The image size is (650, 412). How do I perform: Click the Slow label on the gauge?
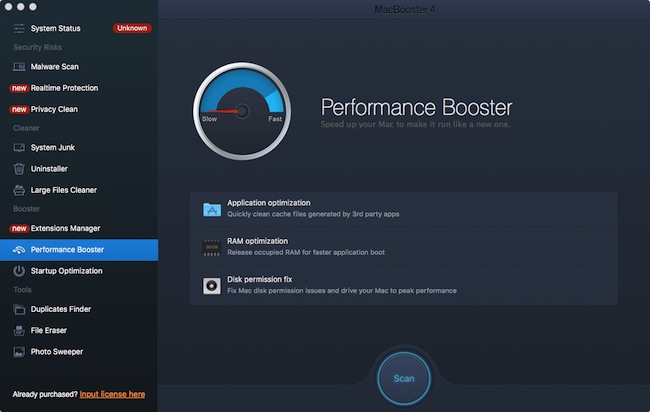tap(209, 119)
